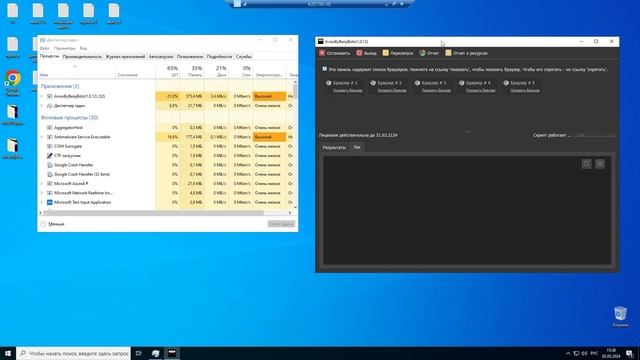Open the Параметры menu in Task Manager
The height and width of the screenshot is (360, 640).
64,48
